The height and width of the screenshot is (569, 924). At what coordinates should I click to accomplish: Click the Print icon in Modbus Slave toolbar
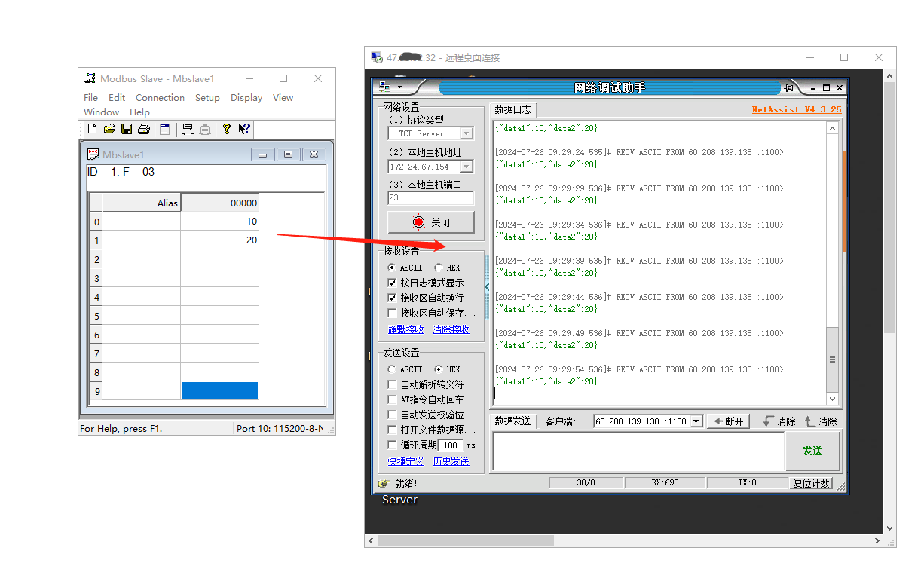(144, 129)
